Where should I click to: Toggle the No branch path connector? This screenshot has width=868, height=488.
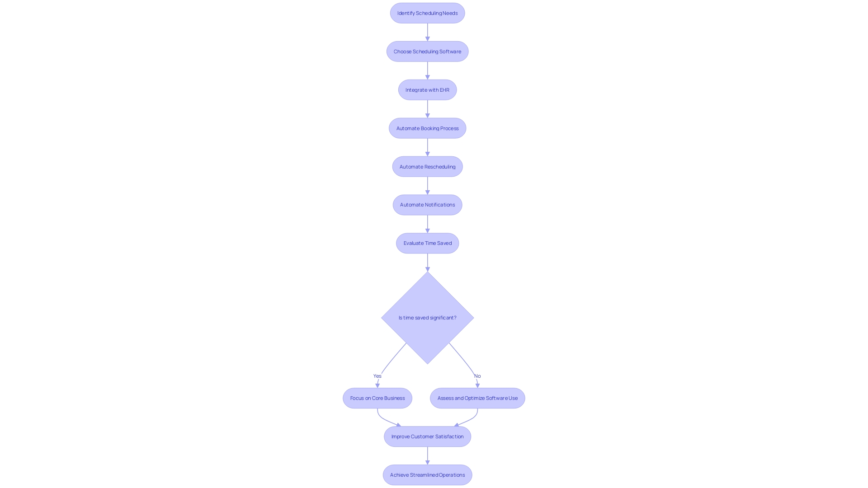(x=477, y=375)
